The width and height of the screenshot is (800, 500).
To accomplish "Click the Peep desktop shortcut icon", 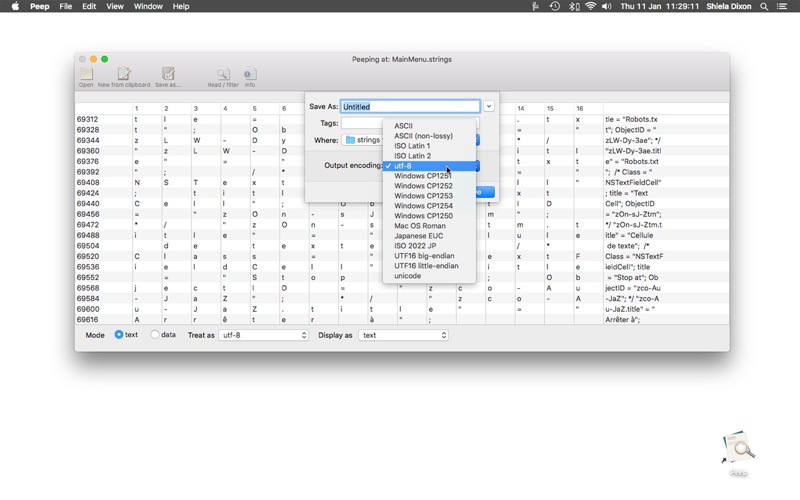I will click(738, 448).
